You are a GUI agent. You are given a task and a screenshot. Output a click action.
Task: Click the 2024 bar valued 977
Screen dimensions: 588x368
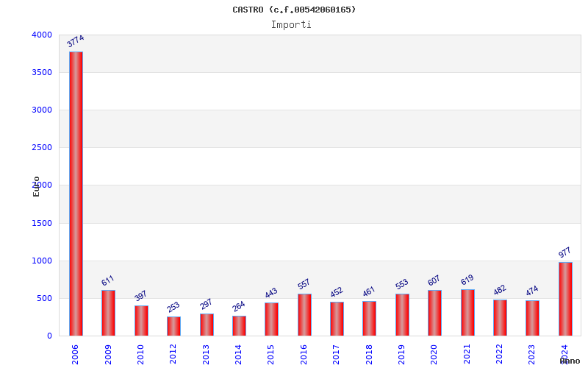point(565,299)
